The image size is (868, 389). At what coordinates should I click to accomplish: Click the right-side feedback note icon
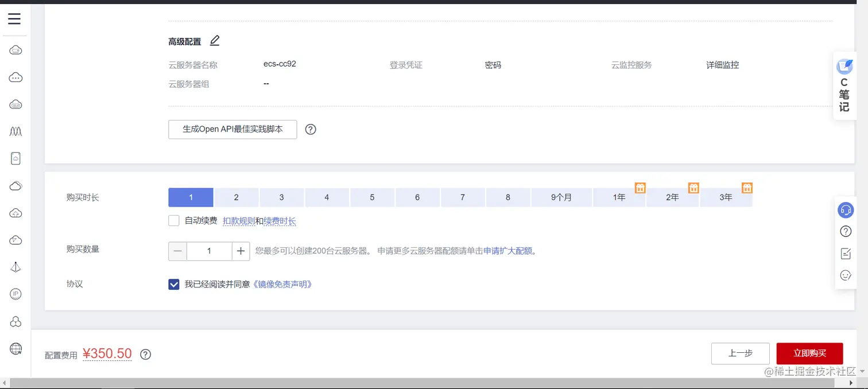click(x=845, y=253)
